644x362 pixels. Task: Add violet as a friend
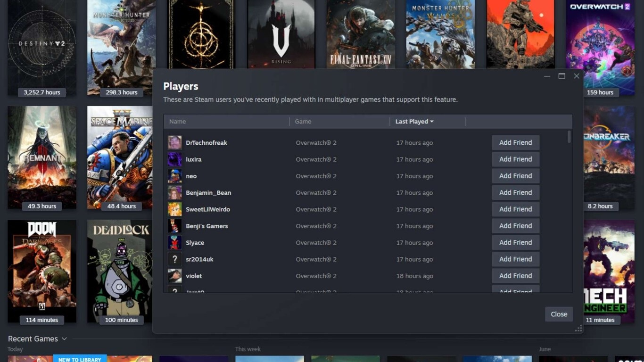[x=515, y=276]
